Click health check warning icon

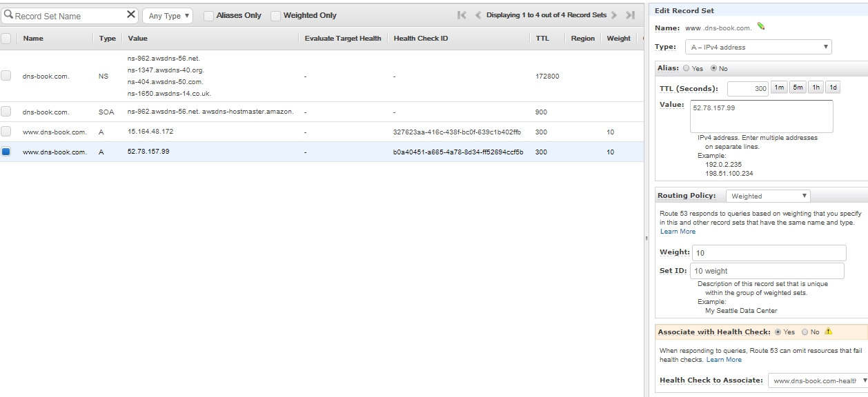pos(829,332)
